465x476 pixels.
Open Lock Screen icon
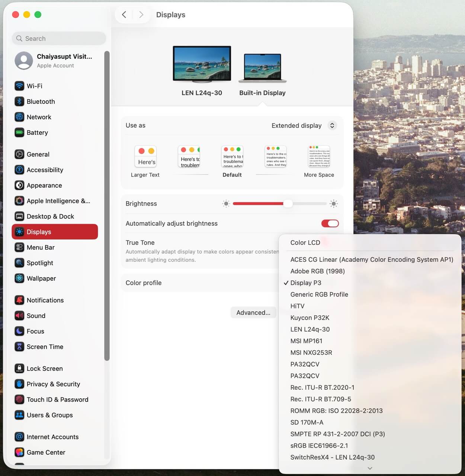19,369
